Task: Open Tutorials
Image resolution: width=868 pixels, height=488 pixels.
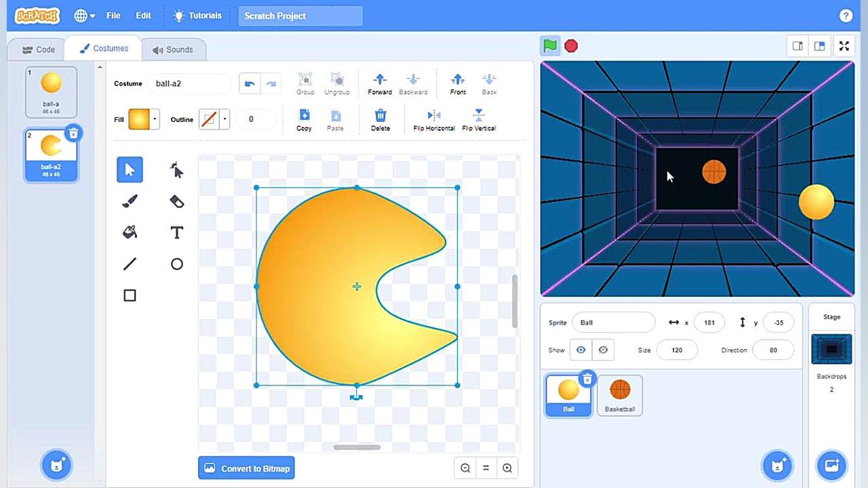Action: pyautogui.click(x=197, y=16)
